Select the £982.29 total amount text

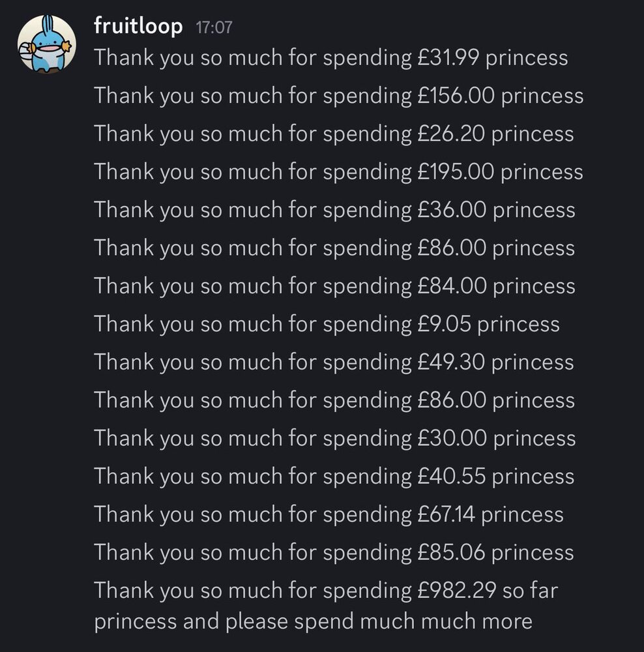tap(456, 591)
